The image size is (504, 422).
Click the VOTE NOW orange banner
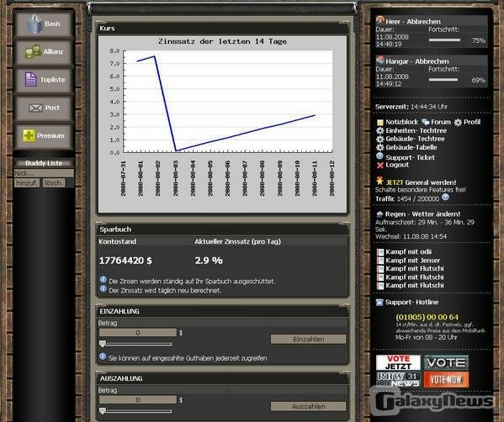446,380
